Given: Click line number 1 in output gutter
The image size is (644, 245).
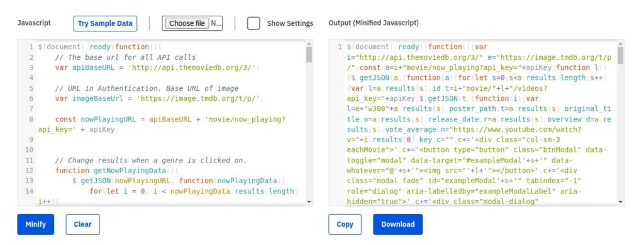Looking at the screenshot, I should pos(340,47).
